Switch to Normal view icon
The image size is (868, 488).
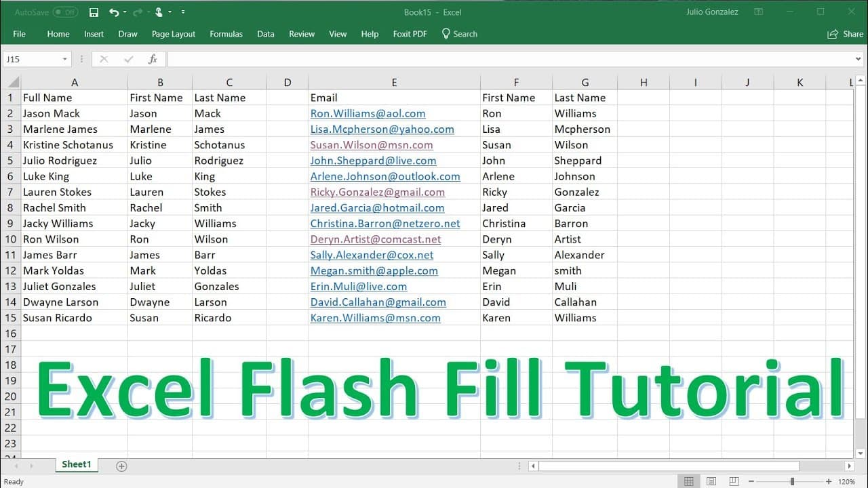[688, 481]
